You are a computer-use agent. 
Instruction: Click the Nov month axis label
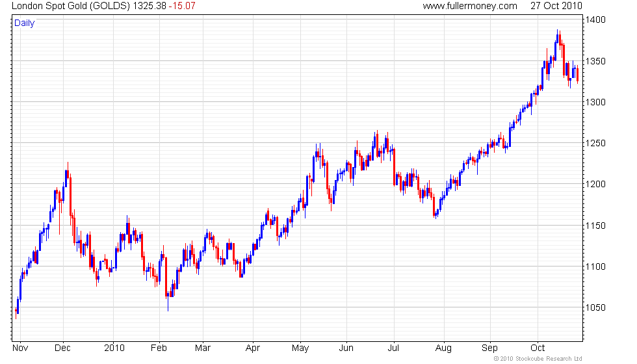coord(20,348)
